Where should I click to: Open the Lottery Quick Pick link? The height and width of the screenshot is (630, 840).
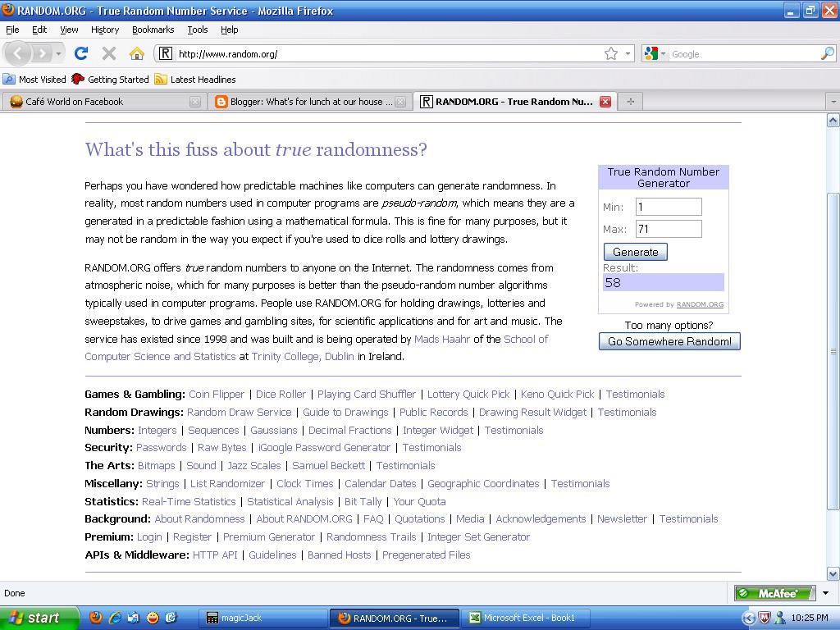point(468,395)
